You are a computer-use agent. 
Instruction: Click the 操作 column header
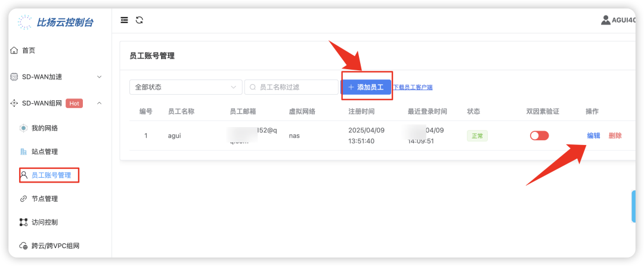[592, 112]
